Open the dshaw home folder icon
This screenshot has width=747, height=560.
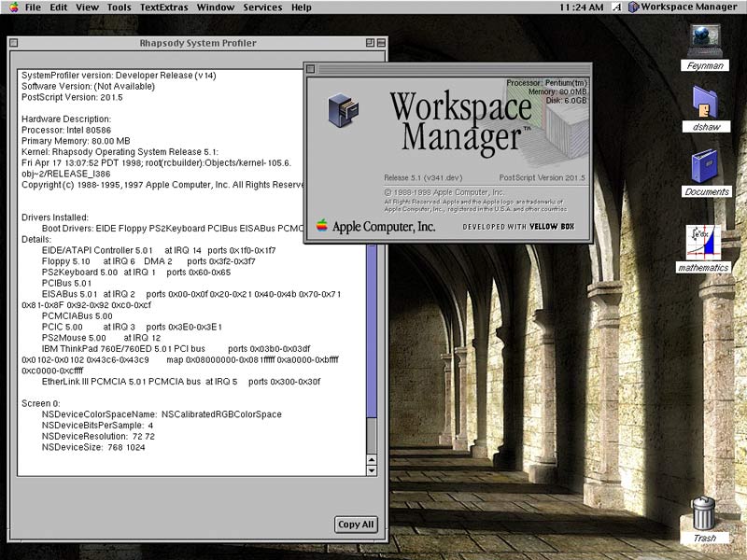(706, 103)
